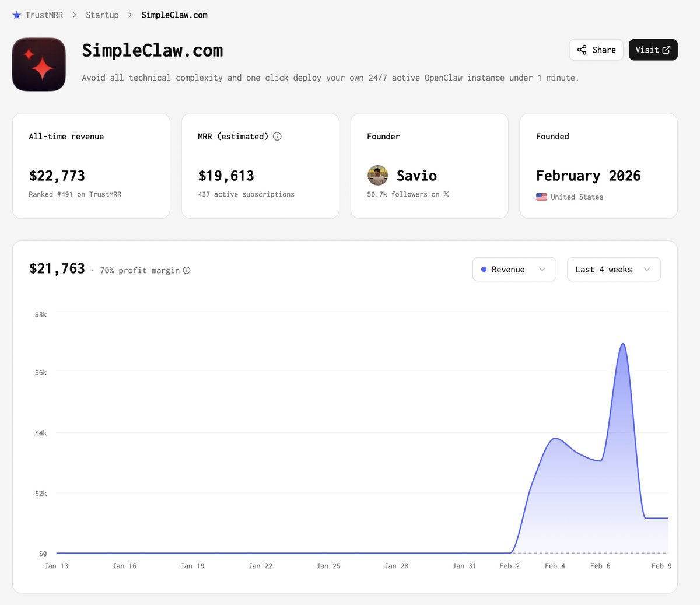Click the Founded card title
700x605 pixels.
(x=552, y=137)
